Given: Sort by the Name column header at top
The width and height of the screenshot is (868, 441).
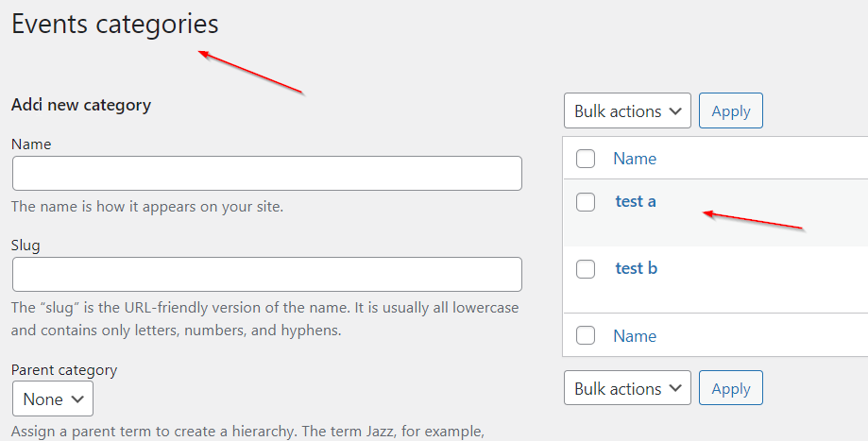Looking at the screenshot, I should coord(635,159).
